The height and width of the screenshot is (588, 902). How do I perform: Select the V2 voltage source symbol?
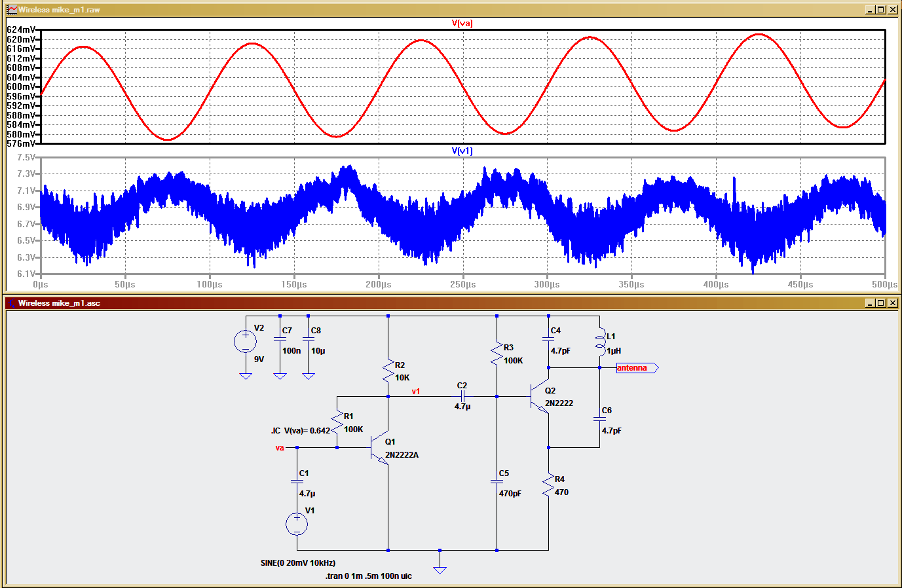click(x=246, y=341)
